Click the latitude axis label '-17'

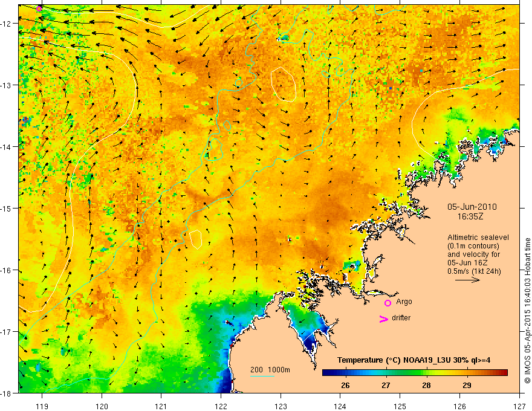[x=6, y=331]
